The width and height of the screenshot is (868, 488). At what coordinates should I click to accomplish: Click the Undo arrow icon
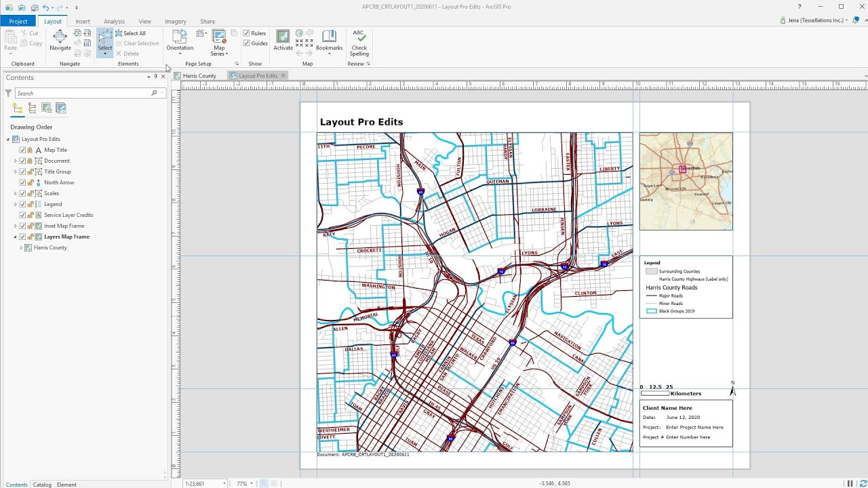[45, 7]
